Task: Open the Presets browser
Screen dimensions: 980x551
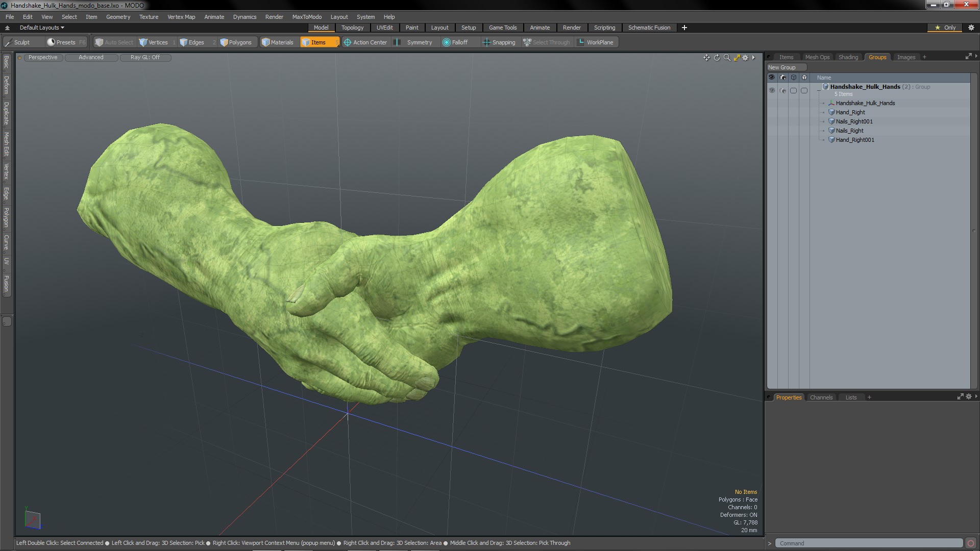Action: 66,42
